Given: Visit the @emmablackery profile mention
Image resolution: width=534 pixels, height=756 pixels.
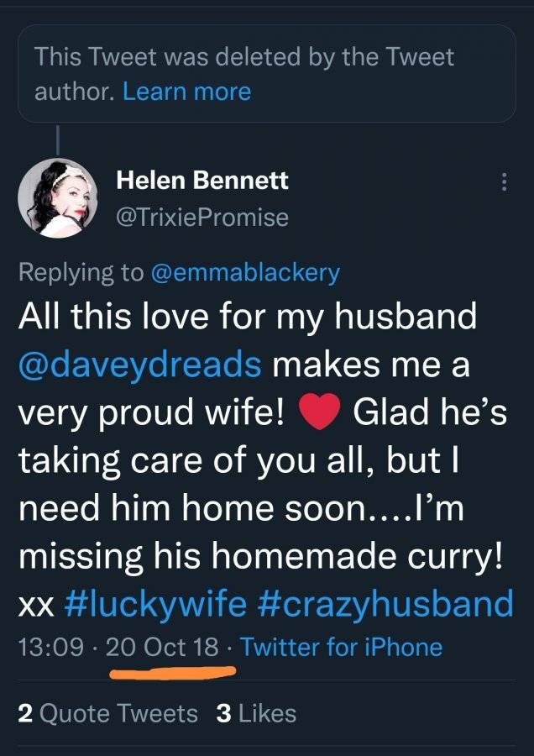Looking at the screenshot, I should click(x=246, y=273).
